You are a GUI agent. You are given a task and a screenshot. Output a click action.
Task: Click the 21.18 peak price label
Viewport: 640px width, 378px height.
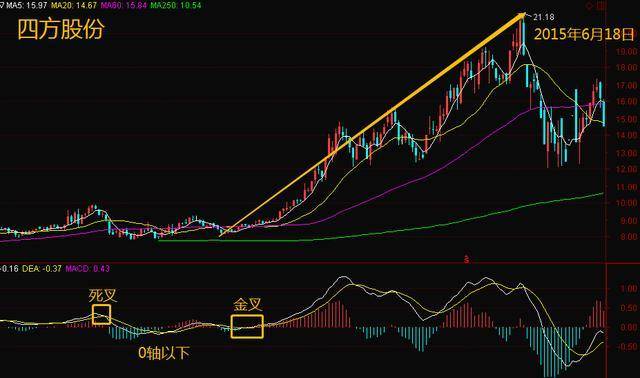coord(544,17)
